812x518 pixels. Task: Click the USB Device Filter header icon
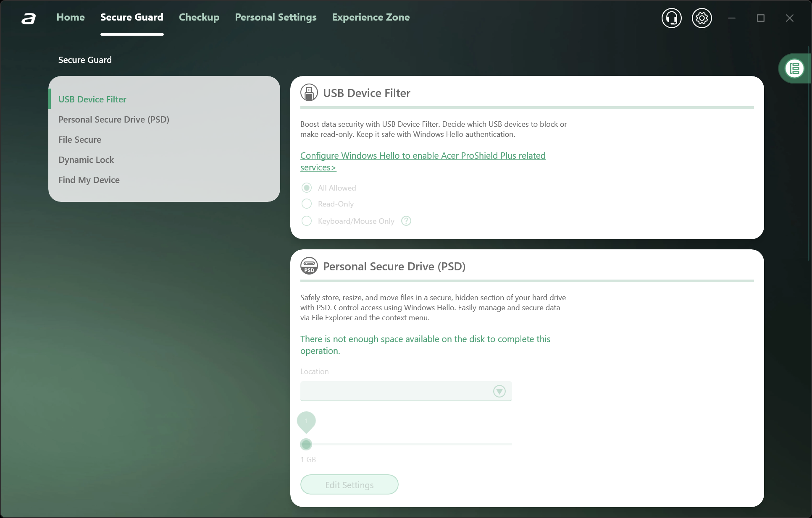tap(309, 93)
